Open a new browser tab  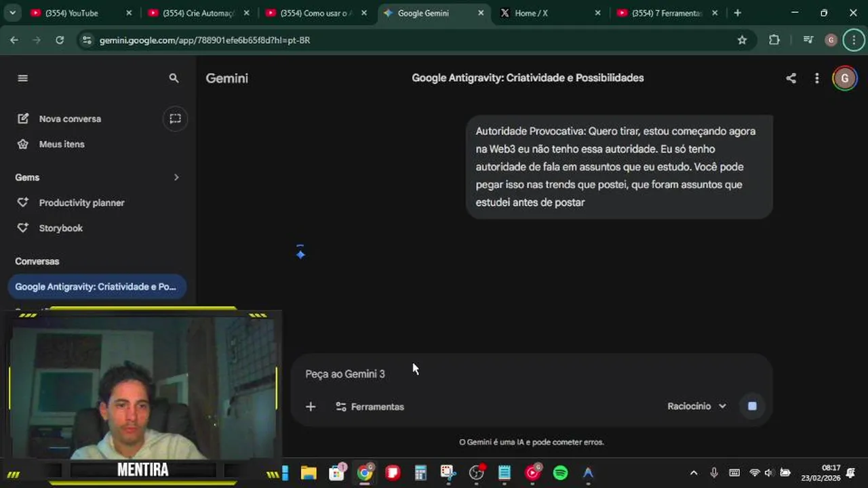(738, 13)
